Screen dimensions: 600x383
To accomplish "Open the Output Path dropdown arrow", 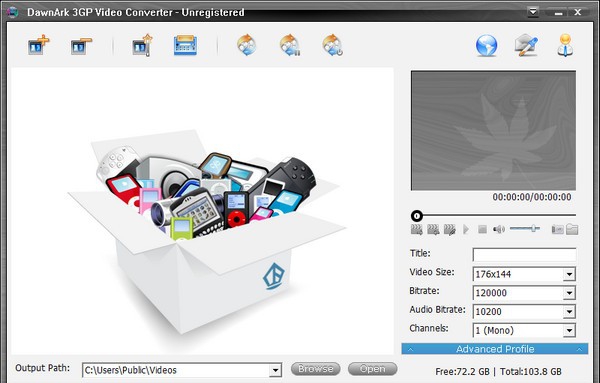I will pyautogui.click(x=275, y=370).
